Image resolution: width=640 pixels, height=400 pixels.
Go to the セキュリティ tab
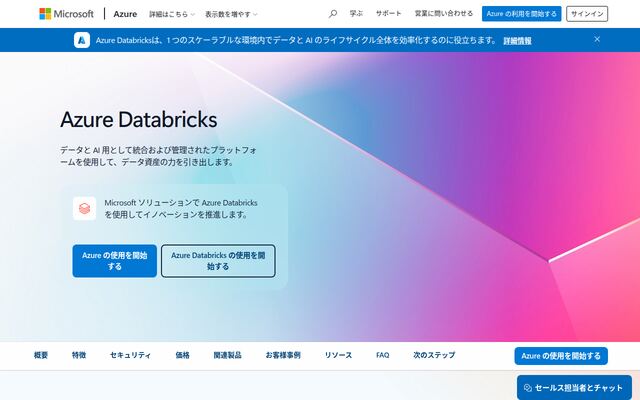[x=130, y=355]
